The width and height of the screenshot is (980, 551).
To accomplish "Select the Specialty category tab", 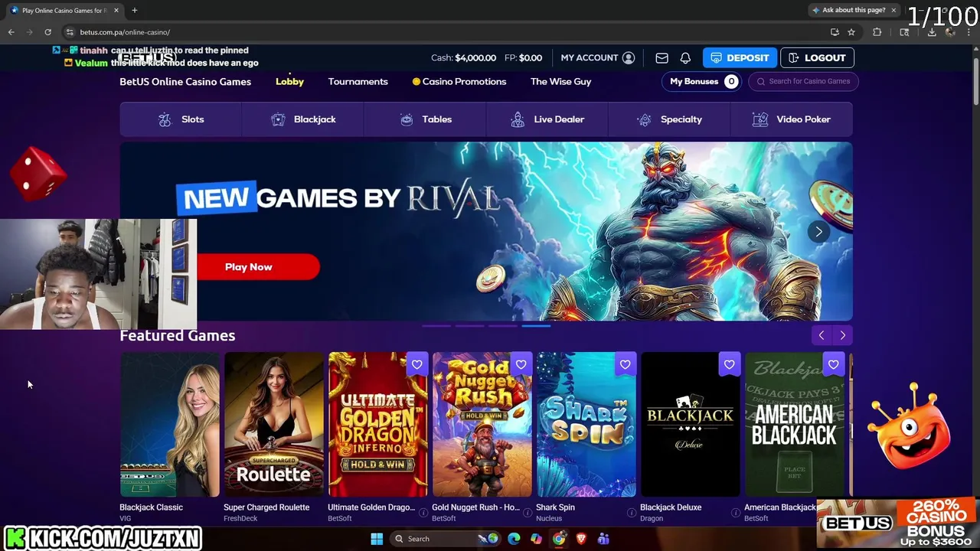I will click(x=669, y=119).
